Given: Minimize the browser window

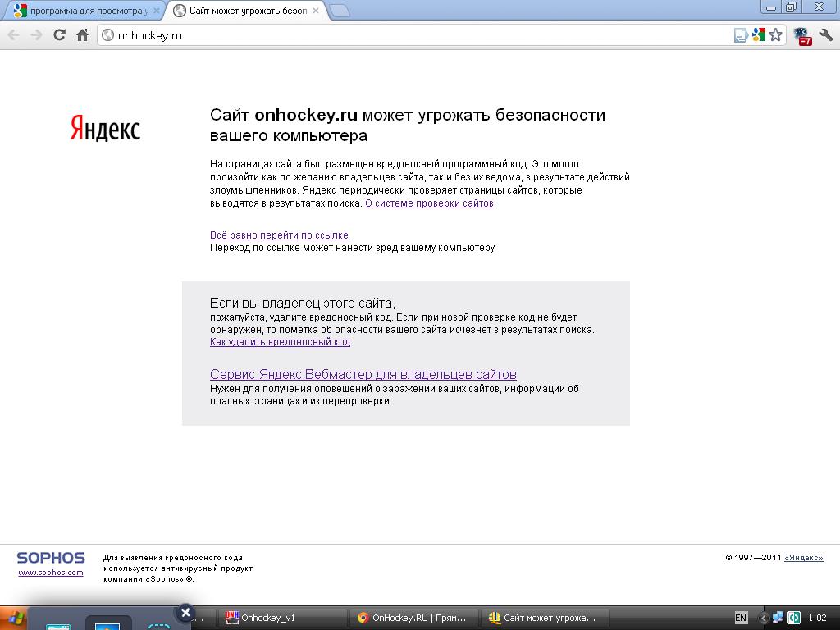Looking at the screenshot, I should (x=771, y=7).
